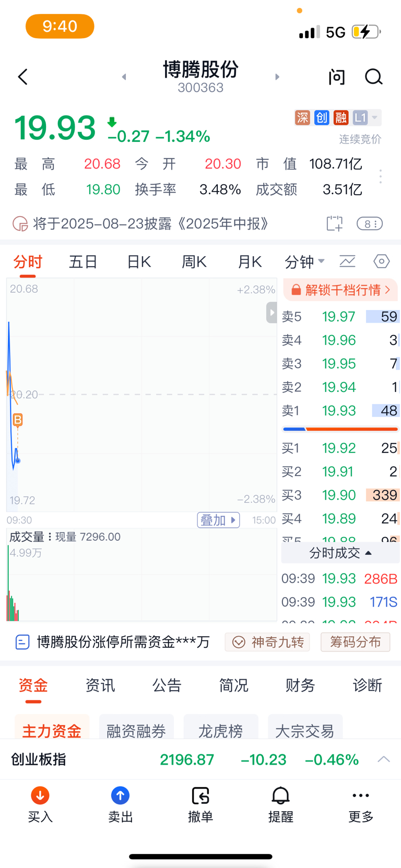Select 大宗交易 sub-tab
The width and height of the screenshot is (401, 868).
click(305, 728)
